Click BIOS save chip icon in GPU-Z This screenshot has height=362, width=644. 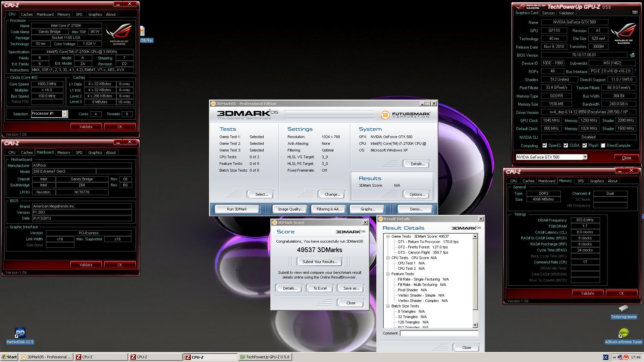coord(632,55)
